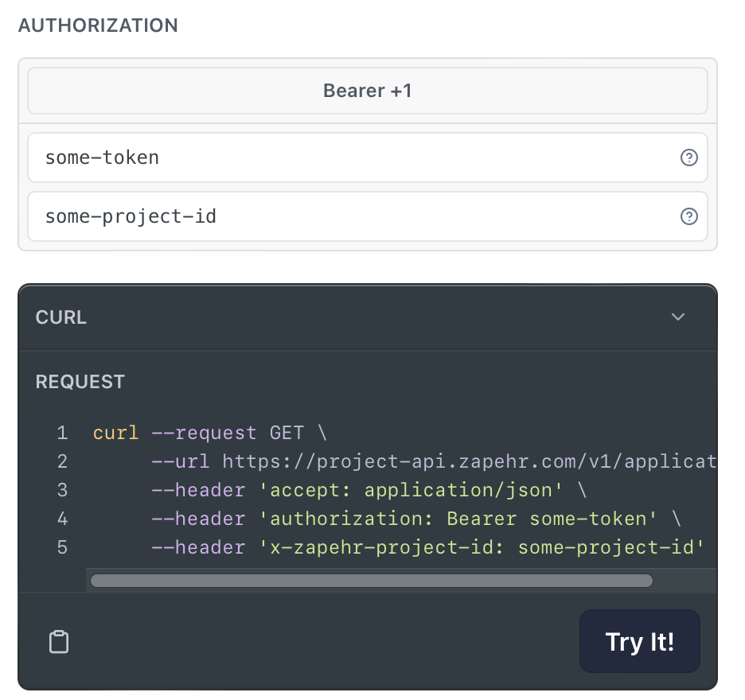Select the some-project-id input field
The image size is (745, 700).
(x=318, y=216)
